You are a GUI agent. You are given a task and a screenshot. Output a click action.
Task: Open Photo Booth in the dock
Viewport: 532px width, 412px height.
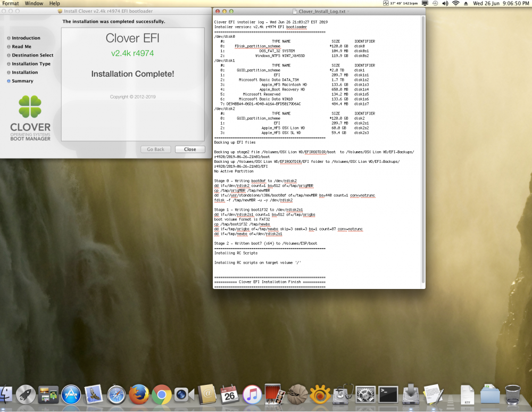tap(275, 394)
